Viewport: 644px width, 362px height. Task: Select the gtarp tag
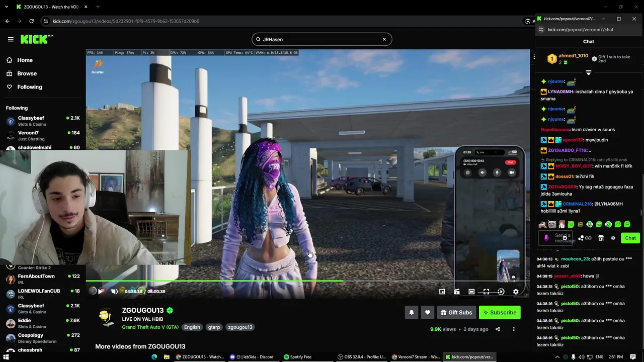(214, 327)
